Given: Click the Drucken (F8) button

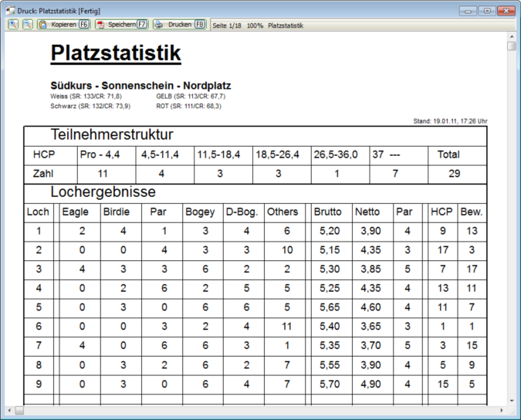Looking at the screenshot, I should [x=180, y=25].
